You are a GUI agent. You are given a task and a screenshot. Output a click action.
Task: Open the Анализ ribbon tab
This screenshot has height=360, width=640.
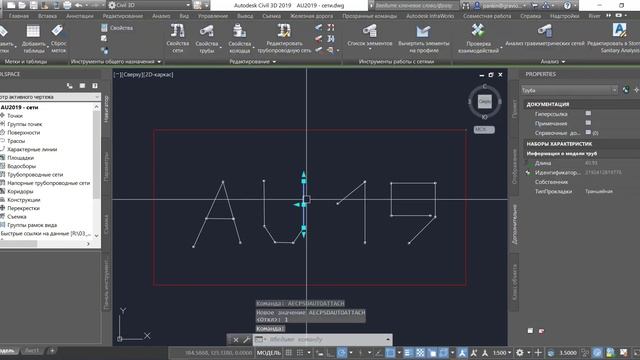(x=161, y=16)
